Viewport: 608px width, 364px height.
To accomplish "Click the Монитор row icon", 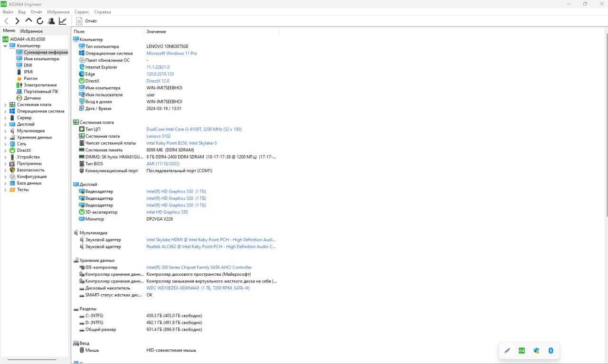I will (x=82, y=219).
